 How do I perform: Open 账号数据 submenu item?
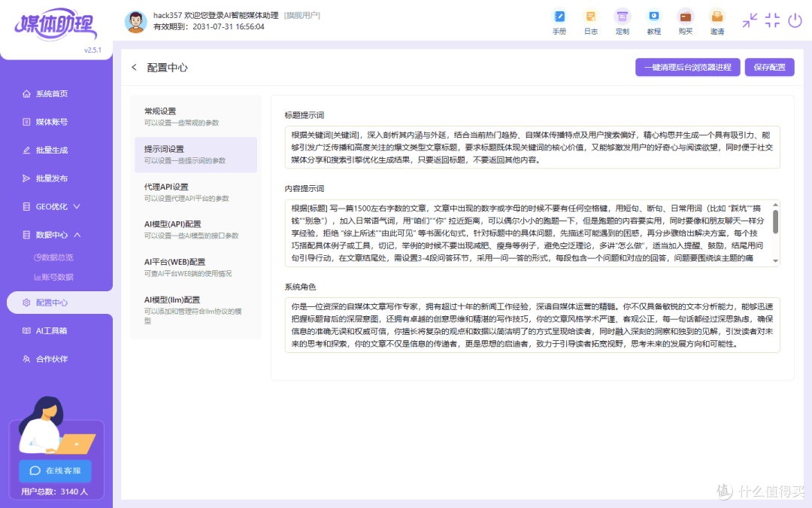click(x=54, y=277)
